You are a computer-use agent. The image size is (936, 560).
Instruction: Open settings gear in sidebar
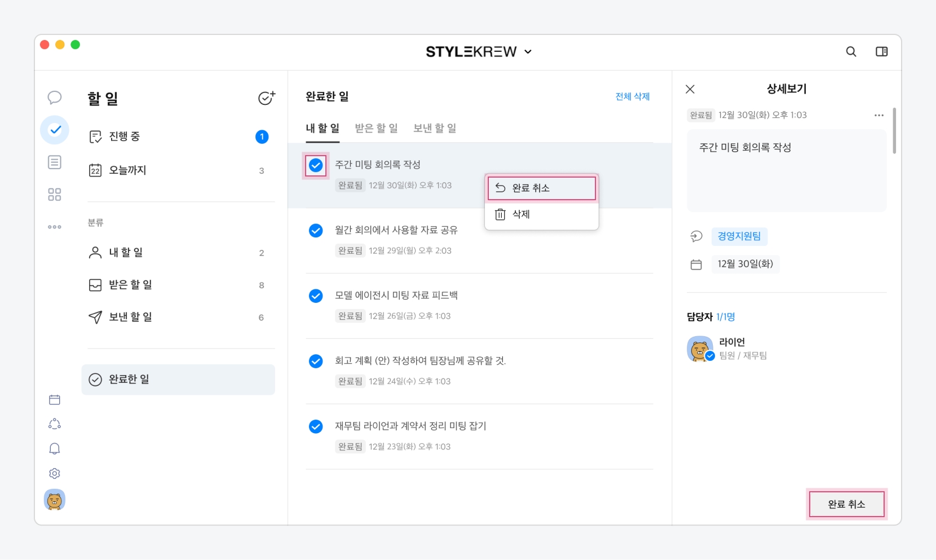[x=55, y=474]
